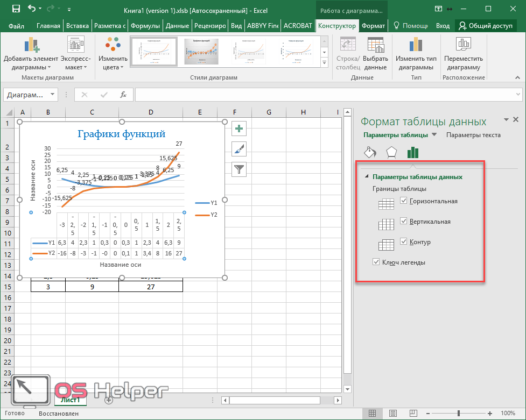526x420 pixels.
Task: Switch to the Вставка ribbon tab
Action: point(78,26)
